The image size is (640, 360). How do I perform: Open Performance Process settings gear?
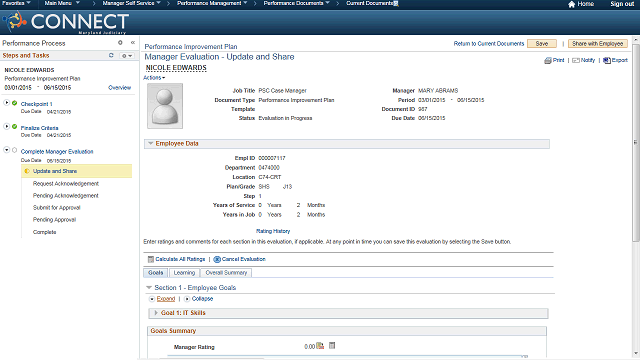[120, 42]
